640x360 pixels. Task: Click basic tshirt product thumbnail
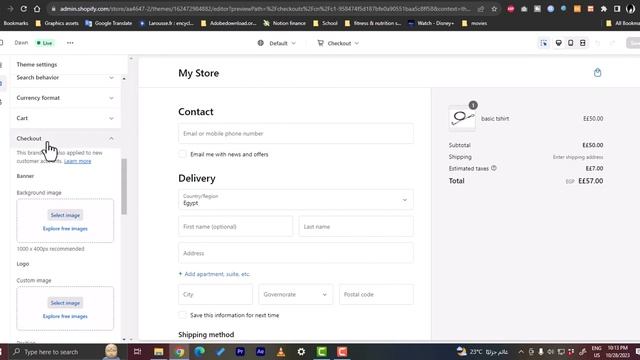[x=462, y=118]
